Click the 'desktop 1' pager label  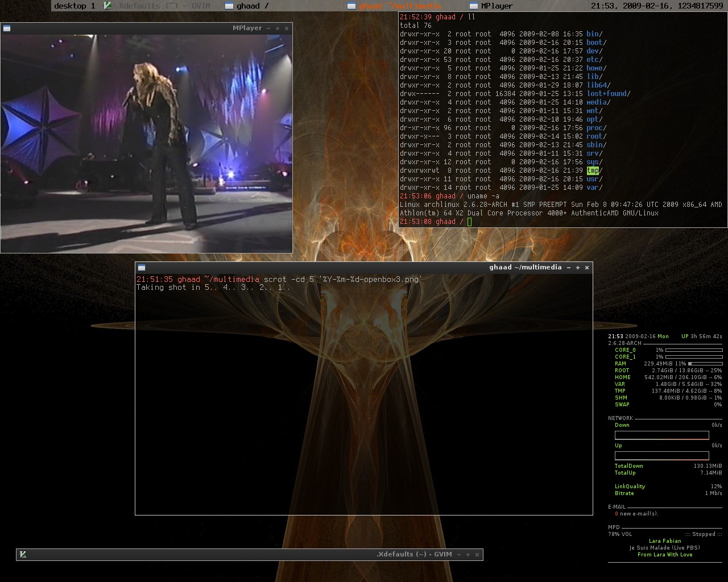75,6
